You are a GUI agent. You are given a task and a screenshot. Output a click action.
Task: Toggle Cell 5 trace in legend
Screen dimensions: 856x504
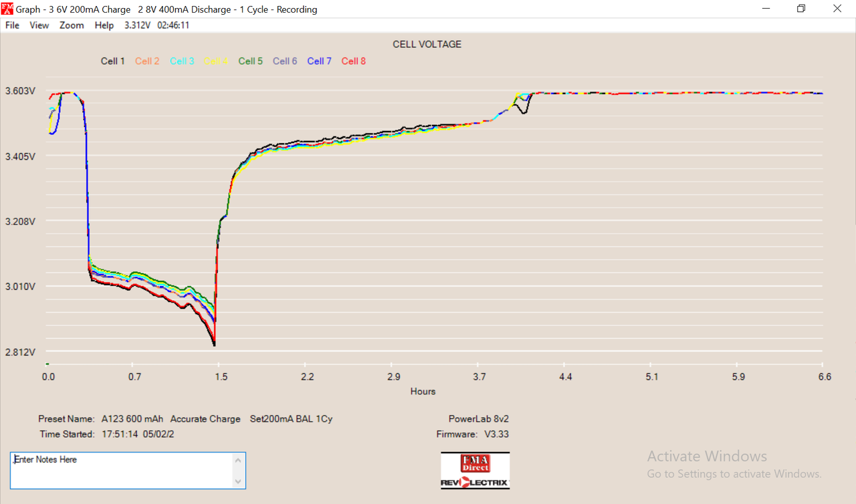(251, 61)
